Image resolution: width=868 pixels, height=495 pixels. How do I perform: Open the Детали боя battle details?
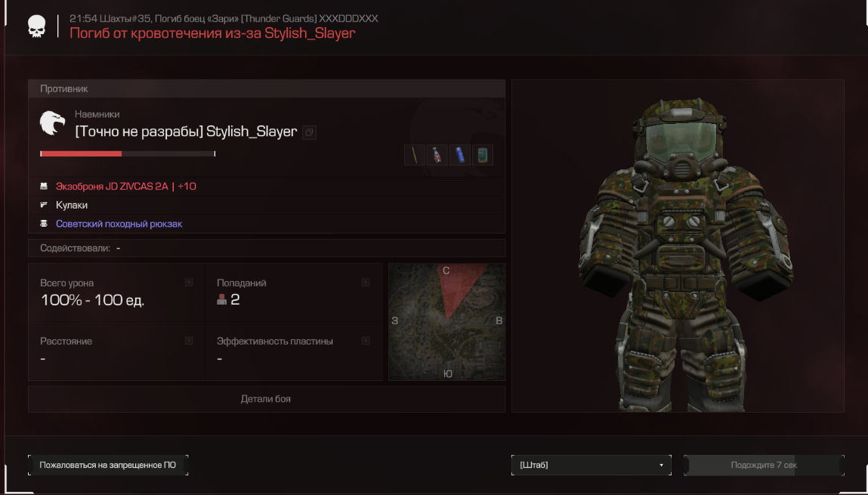click(x=266, y=399)
